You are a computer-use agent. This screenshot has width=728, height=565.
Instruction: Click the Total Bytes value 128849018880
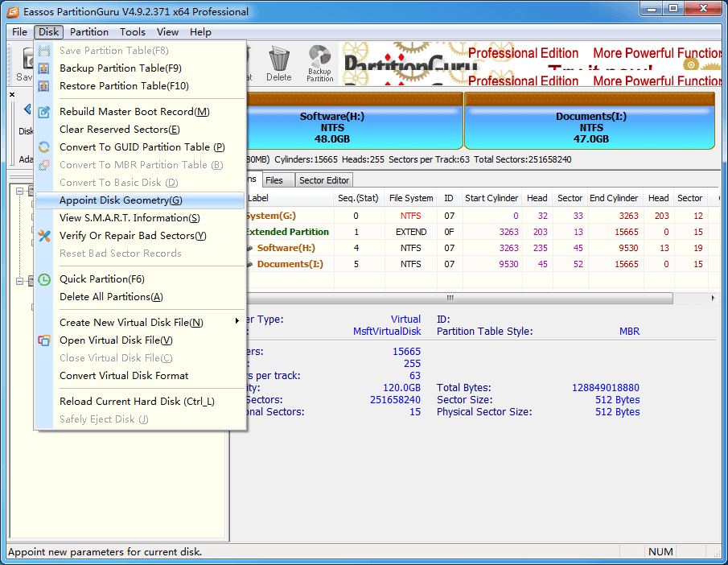[606, 387]
